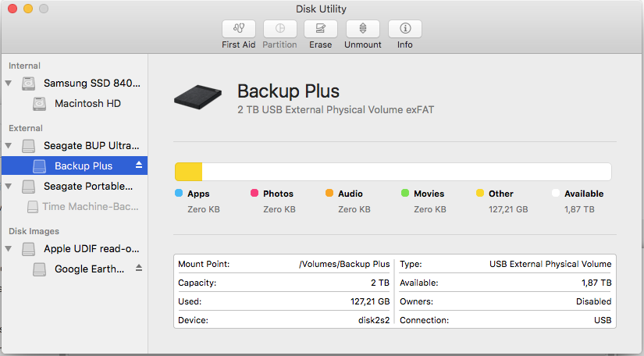The width and height of the screenshot is (644, 356).
Task: Close the Disk Utility window
Action: point(12,9)
